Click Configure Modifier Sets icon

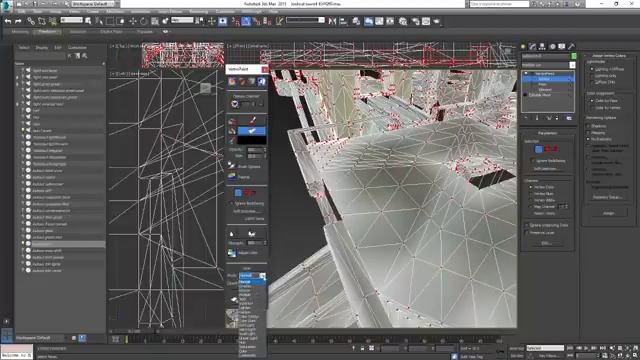(569, 118)
